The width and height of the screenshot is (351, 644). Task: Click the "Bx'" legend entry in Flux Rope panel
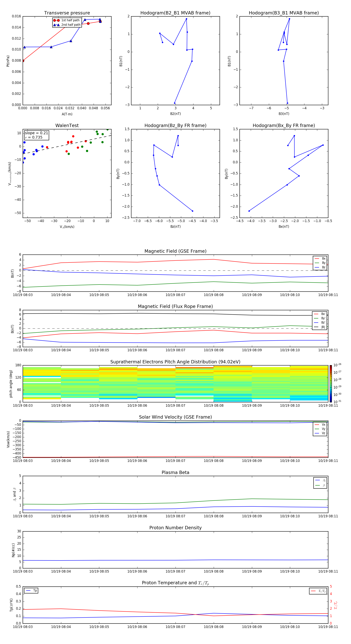tap(320, 314)
